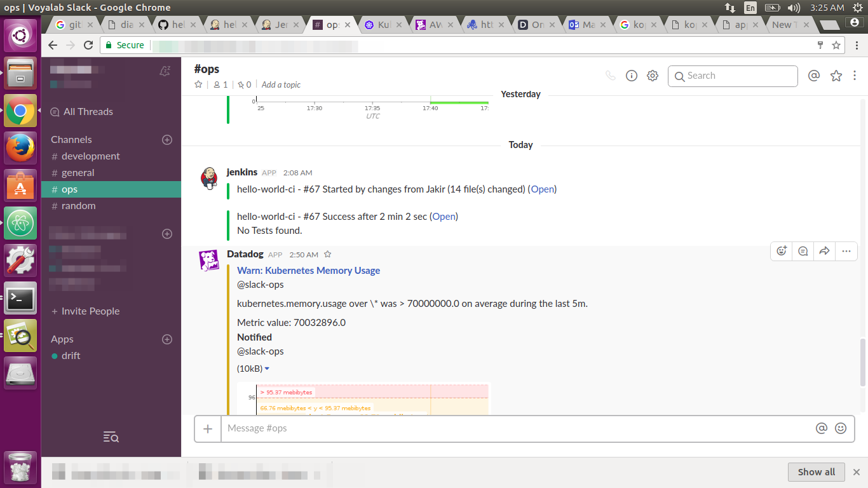
Task: Open a direct message via plus icon
Action: [x=167, y=233]
